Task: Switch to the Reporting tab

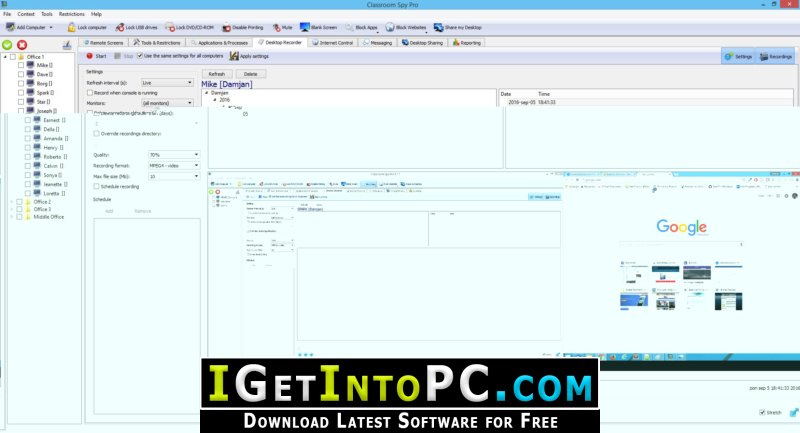Action: 467,43
